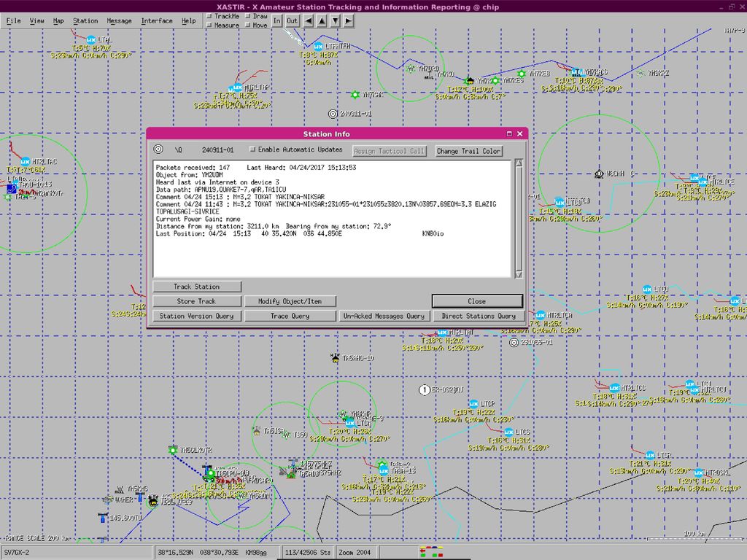Viewport: 747px width, 560px height.
Task: Select the MTRLTCC weather station icon
Action: coord(614,388)
